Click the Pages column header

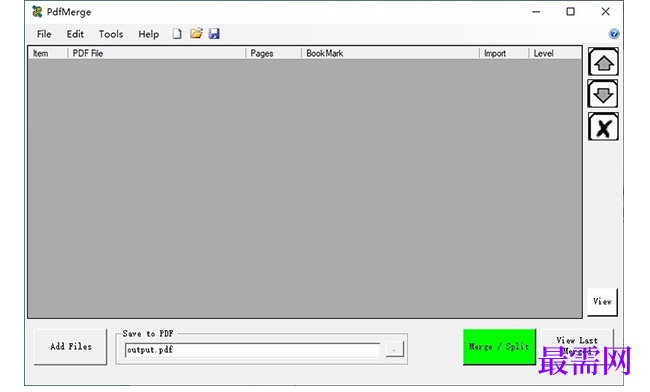[273, 53]
